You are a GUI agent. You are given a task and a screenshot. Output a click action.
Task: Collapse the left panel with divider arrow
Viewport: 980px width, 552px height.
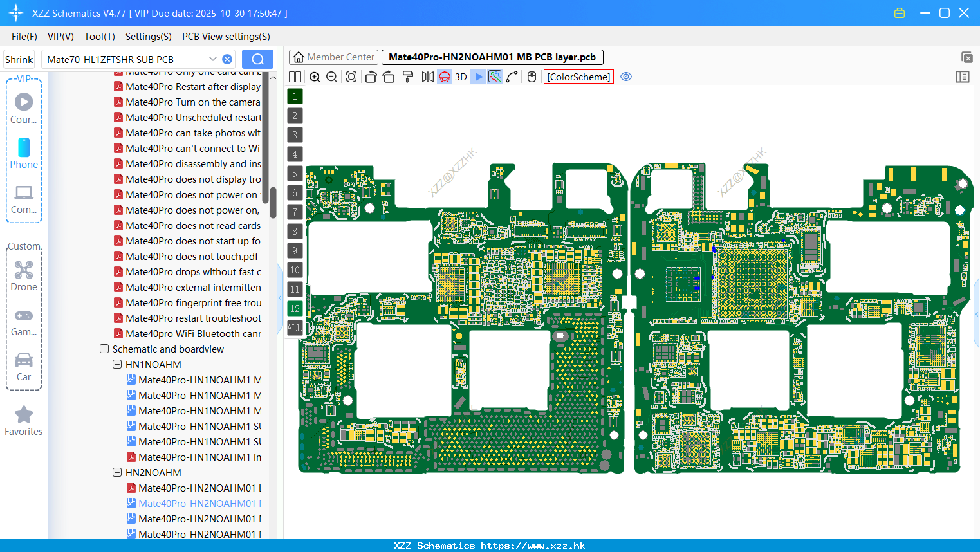280,297
